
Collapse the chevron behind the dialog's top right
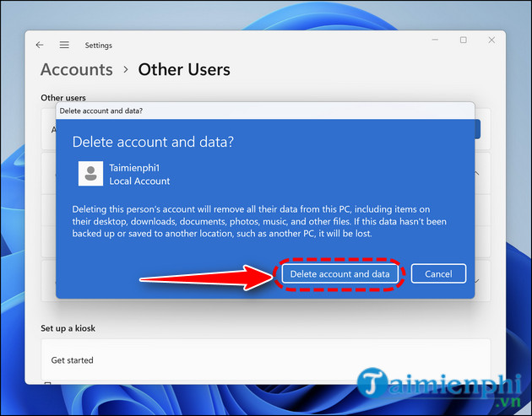coord(478,173)
